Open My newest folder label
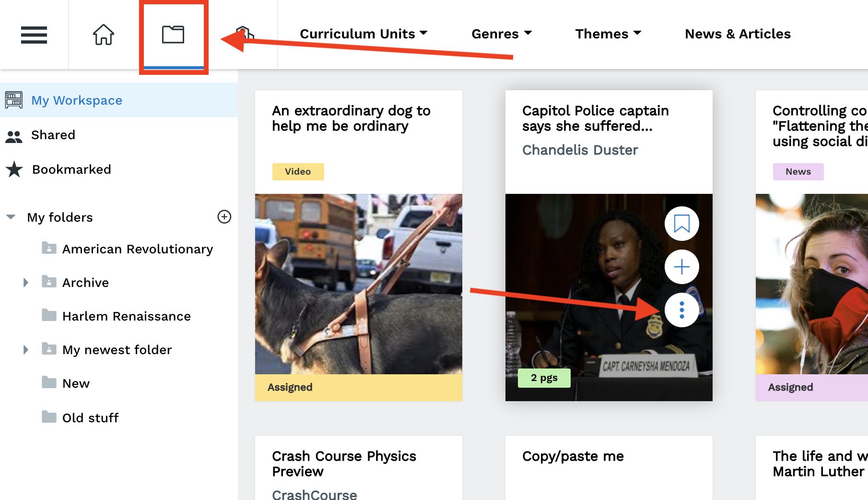This screenshot has width=868, height=500. pos(117,350)
